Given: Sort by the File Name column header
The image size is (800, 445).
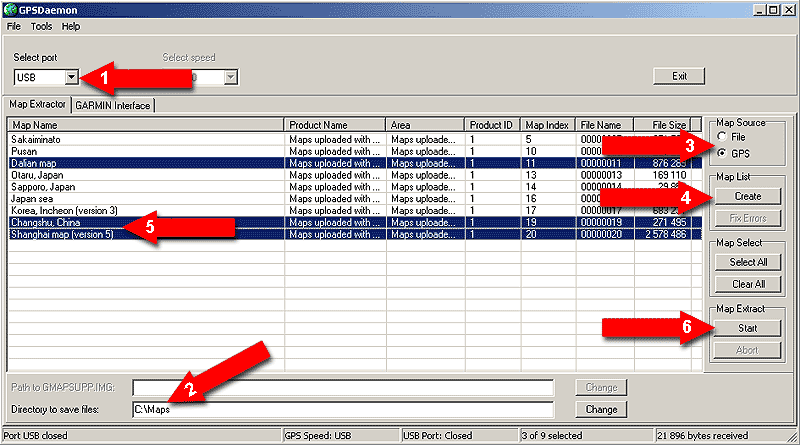Looking at the screenshot, I should point(605,125).
